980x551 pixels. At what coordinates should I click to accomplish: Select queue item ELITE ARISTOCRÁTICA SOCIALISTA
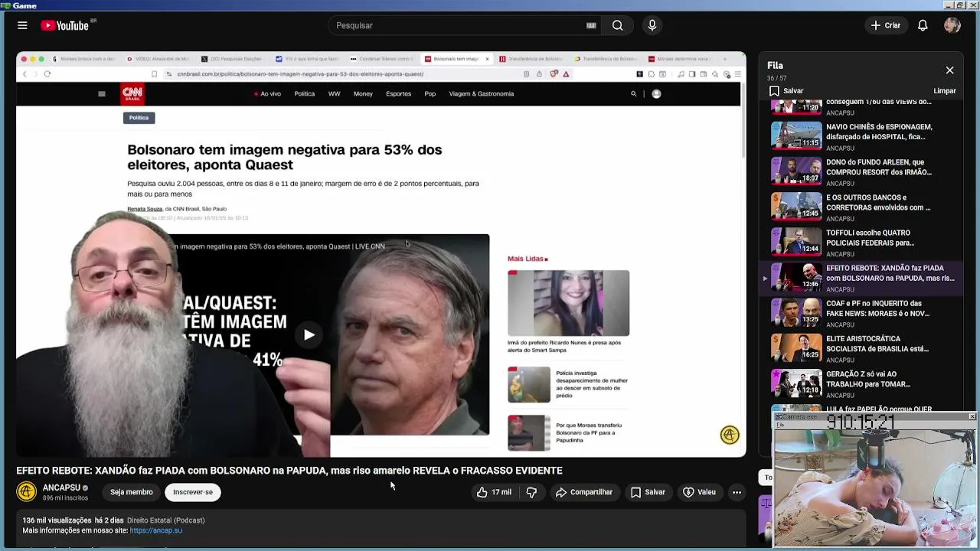click(x=861, y=347)
